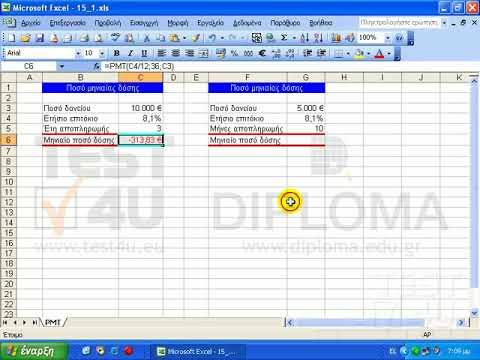Decrease cell indent
Viewport: 480px width, 360px height.
pyautogui.click(x=307, y=53)
